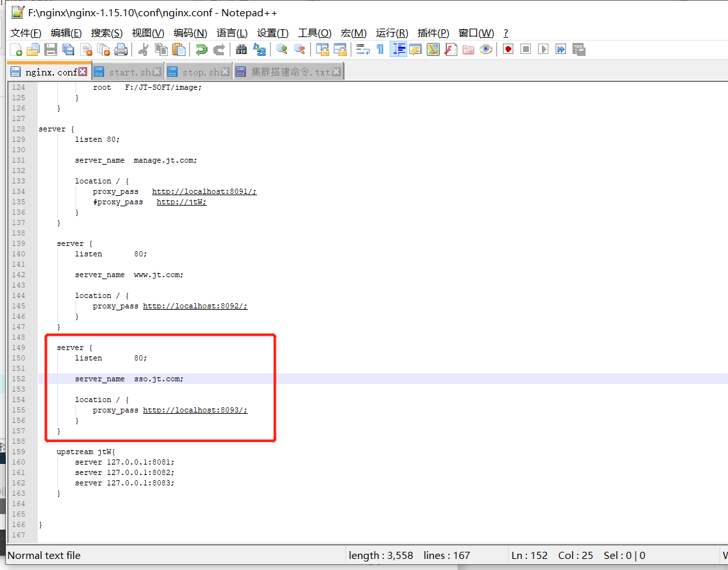Screen dimensions: 728x570
Task: Click the http://jtW link
Action: [182, 202]
